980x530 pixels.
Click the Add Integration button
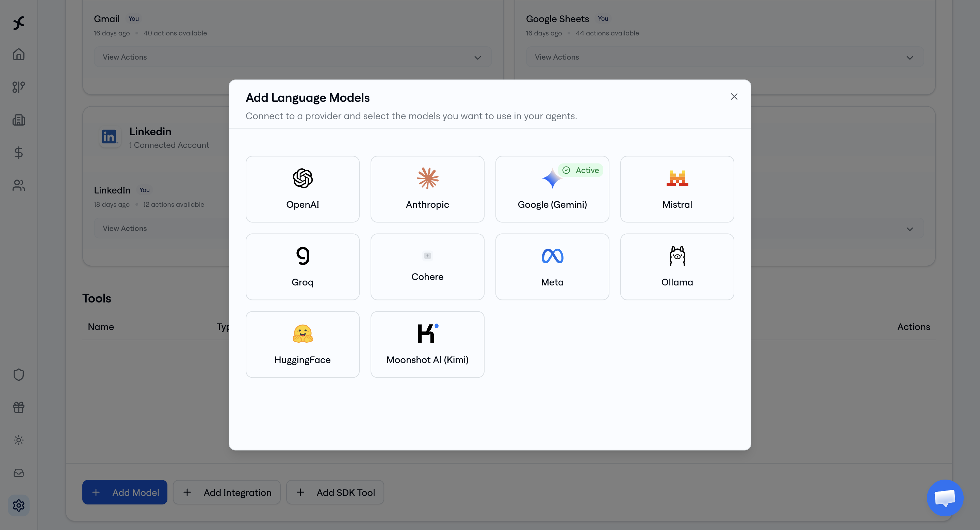pyautogui.click(x=226, y=492)
